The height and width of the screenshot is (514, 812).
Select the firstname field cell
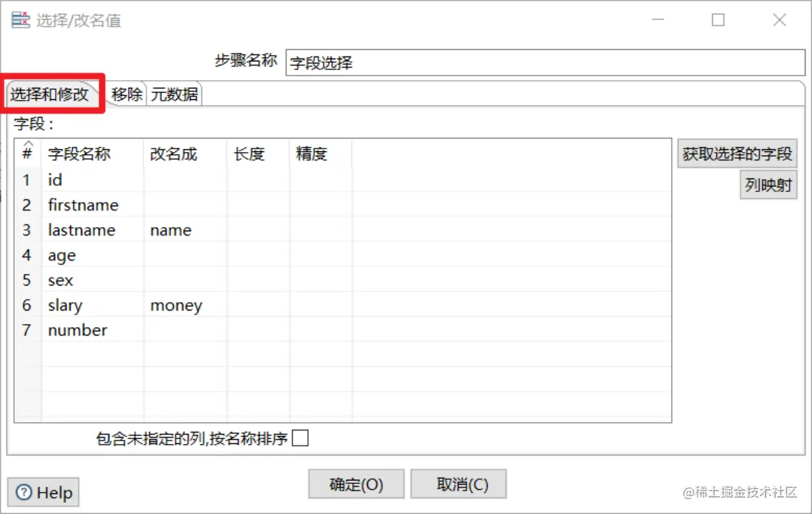coord(93,205)
